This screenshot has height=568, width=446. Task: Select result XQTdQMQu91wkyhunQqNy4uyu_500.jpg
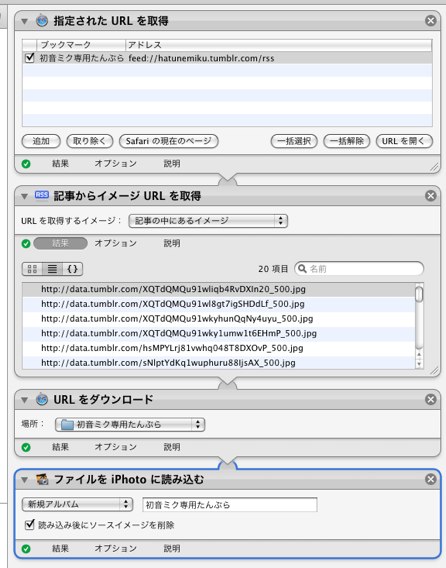[219, 319]
